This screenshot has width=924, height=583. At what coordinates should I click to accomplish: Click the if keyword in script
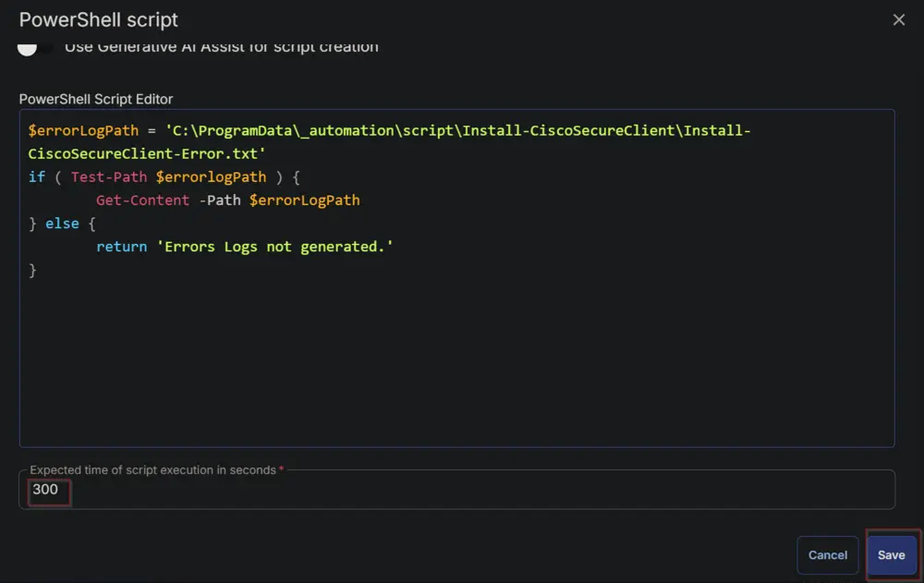37,176
